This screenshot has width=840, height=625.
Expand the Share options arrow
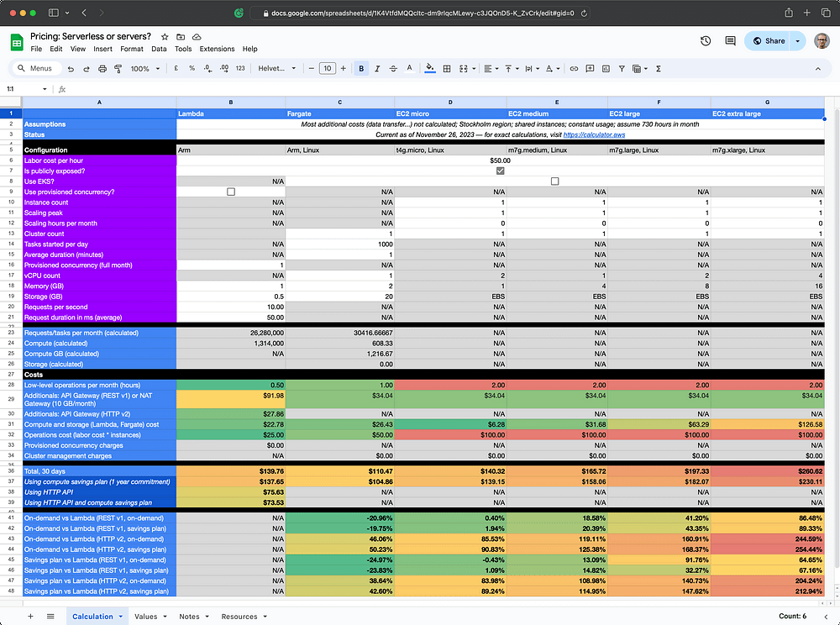(798, 40)
